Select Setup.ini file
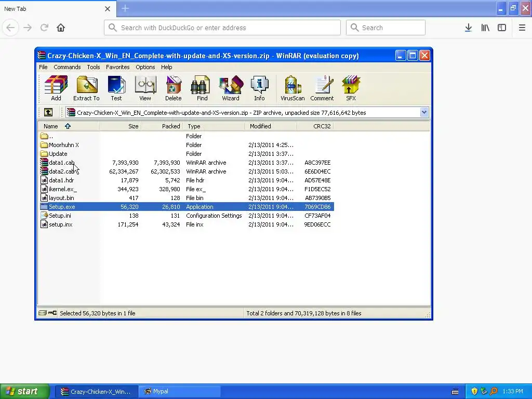Image resolution: width=532 pixels, height=399 pixels. coord(186,216)
